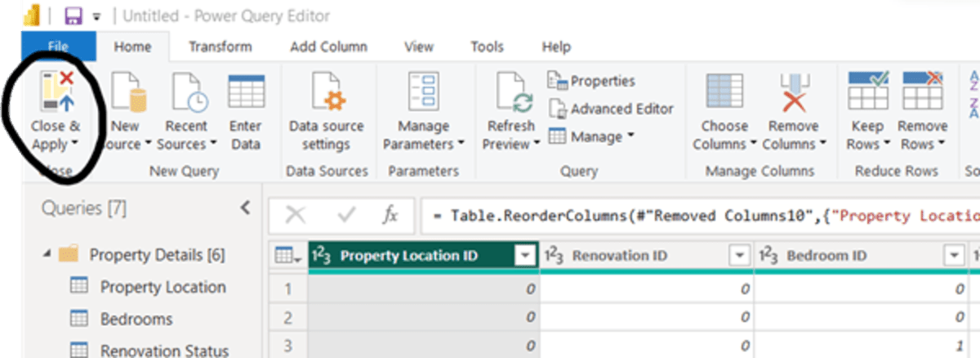Click the Enter Data table icon
Image resolution: width=980 pixels, height=358 pixels.
[x=246, y=91]
